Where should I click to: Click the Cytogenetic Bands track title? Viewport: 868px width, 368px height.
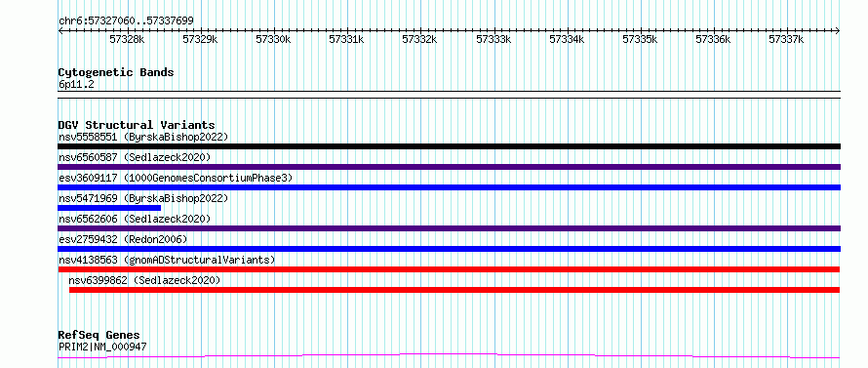pos(116,72)
